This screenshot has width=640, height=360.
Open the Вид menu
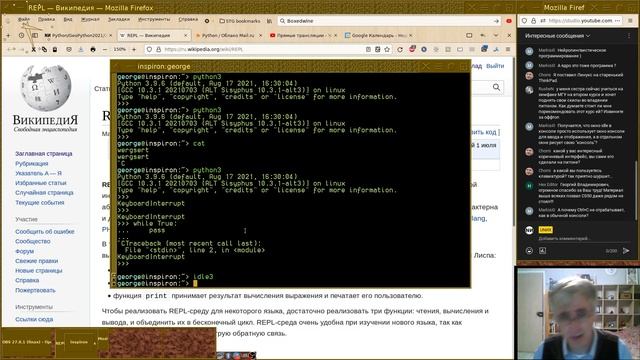point(68,20)
